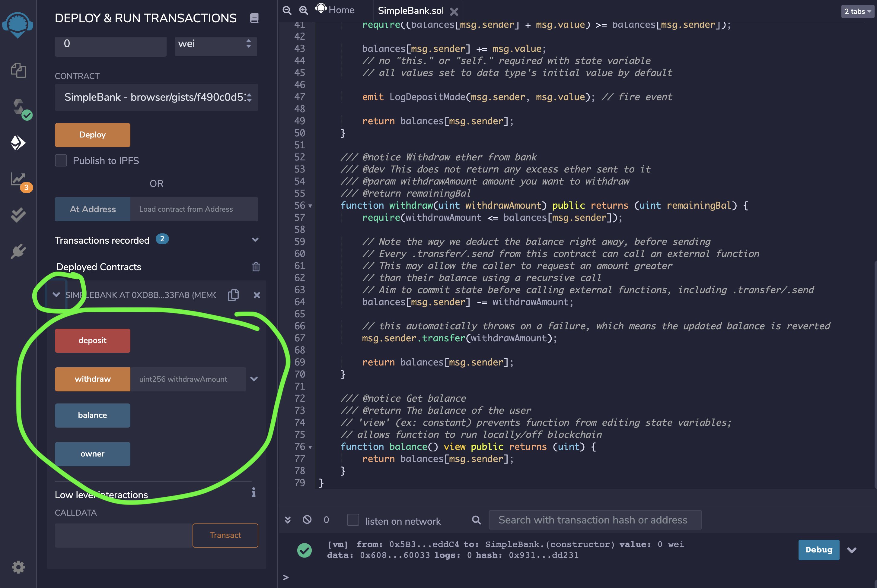Delete all deployed contracts with trash icon

(256, 267)
